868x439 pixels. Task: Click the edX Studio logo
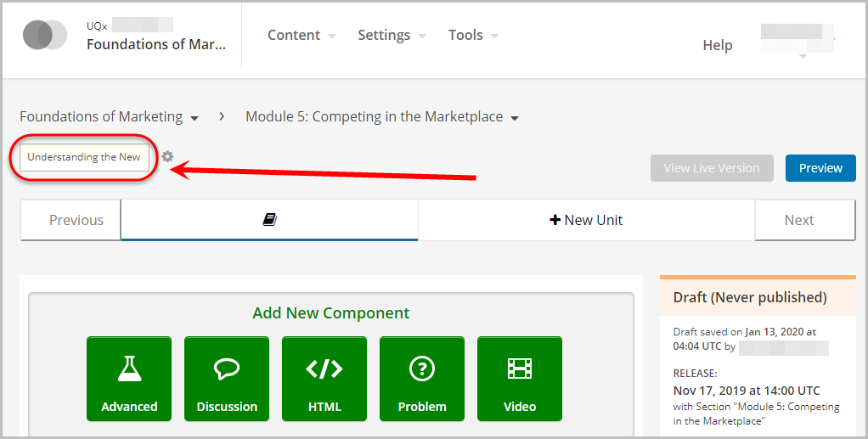point(45,35)
